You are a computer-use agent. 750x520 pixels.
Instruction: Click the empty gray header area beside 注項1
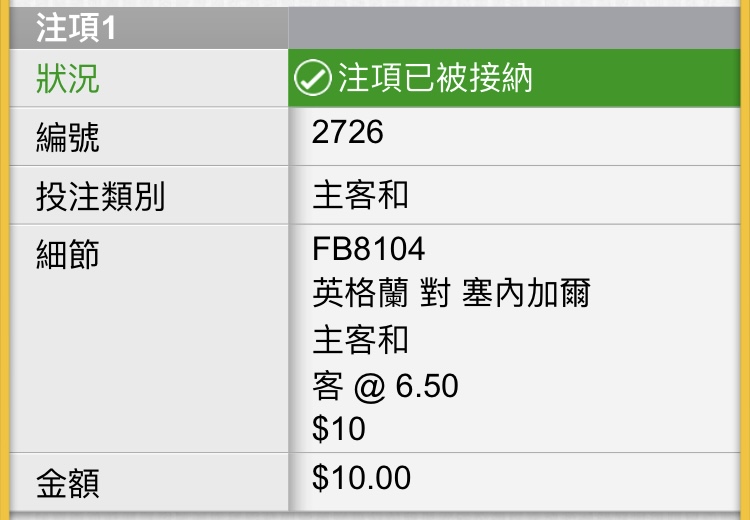tap(514, 28)
